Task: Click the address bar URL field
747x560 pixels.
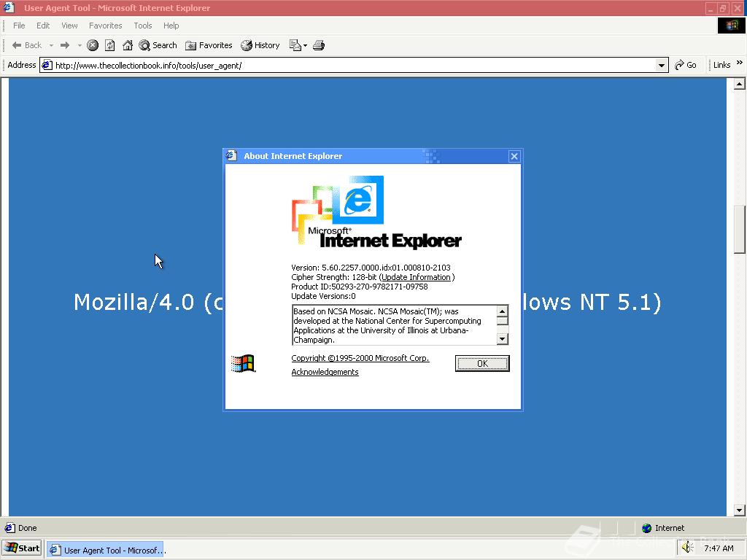Action: pyautogui.click(x=352, y=65)
